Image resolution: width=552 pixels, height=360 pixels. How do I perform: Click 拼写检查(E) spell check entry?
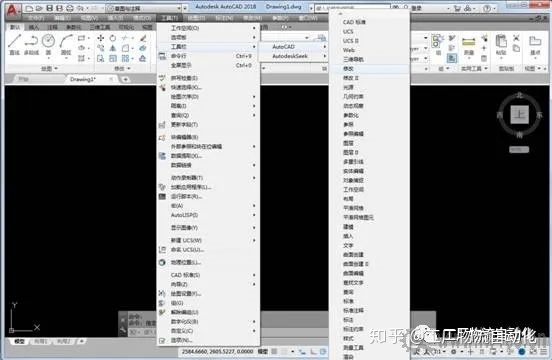point(208,78)
